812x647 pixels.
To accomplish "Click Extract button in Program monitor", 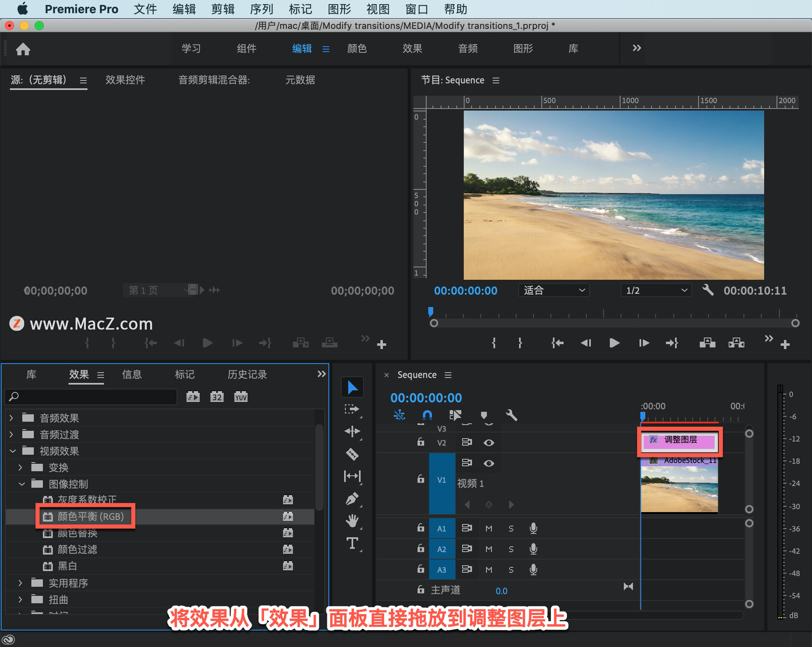I will (736, 343).
